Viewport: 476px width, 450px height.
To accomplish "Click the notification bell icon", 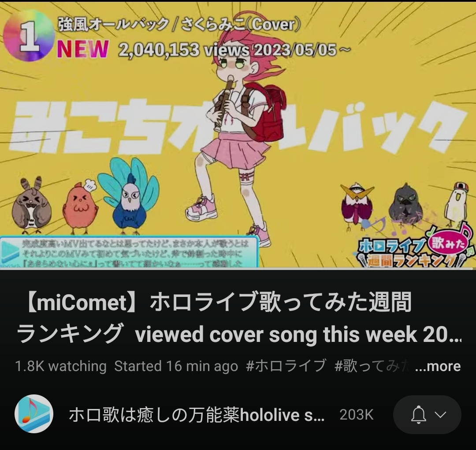I will pos(418,414).
